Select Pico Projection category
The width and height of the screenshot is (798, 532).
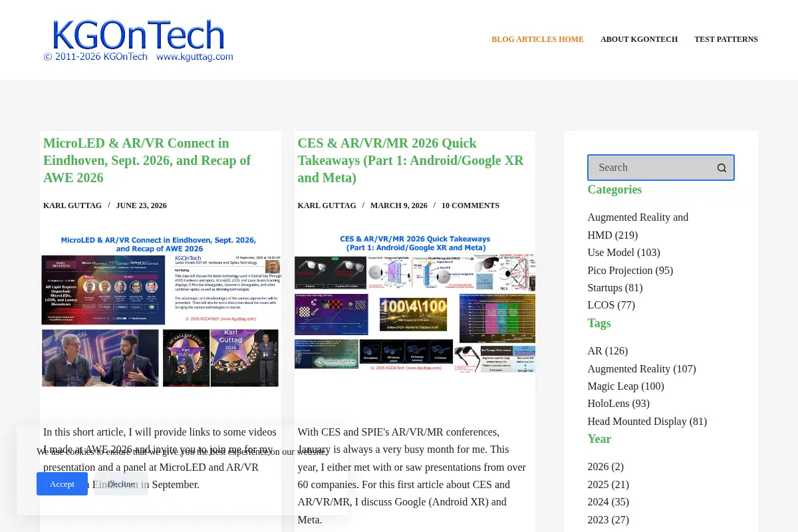630,270
